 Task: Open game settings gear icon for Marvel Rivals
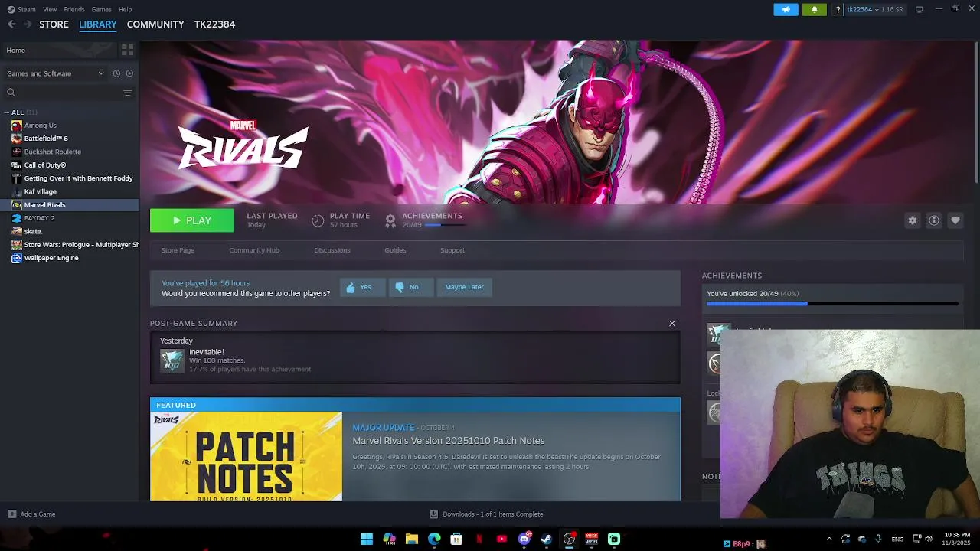913,220
